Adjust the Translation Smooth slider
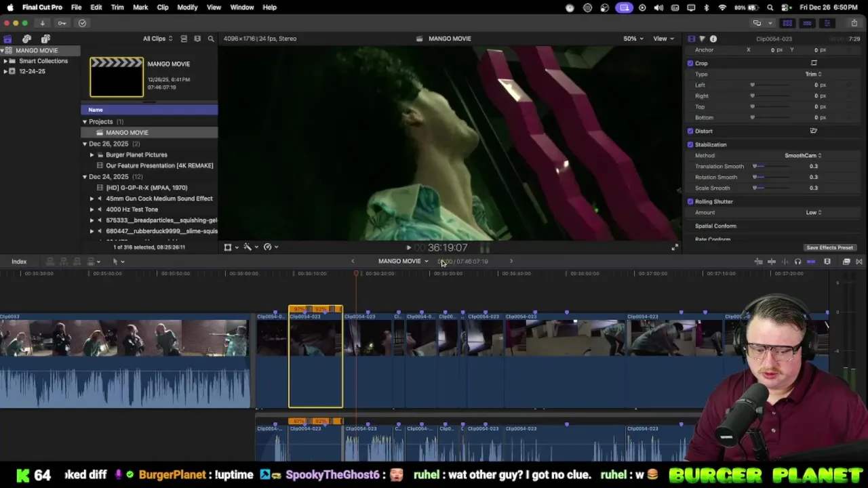Viewport: 868px width, 488px height. pos(770,166)
